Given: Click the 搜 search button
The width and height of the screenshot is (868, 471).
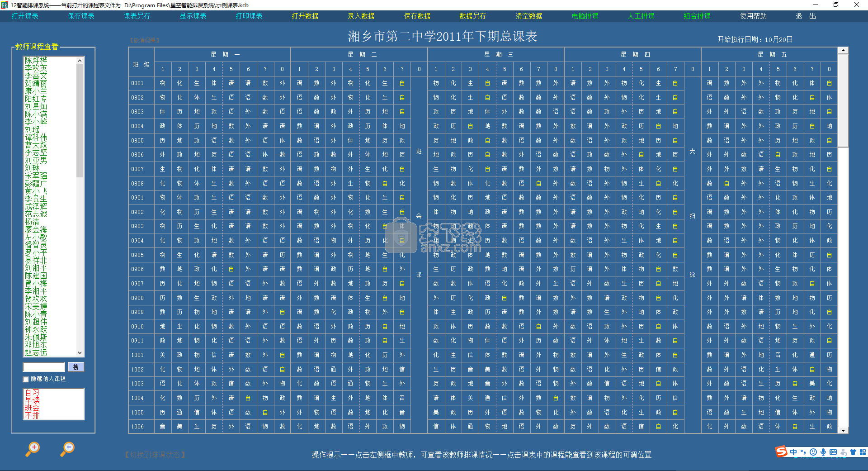Looking at the screenshot, I should pyautogui.click(x=76, y=367).
